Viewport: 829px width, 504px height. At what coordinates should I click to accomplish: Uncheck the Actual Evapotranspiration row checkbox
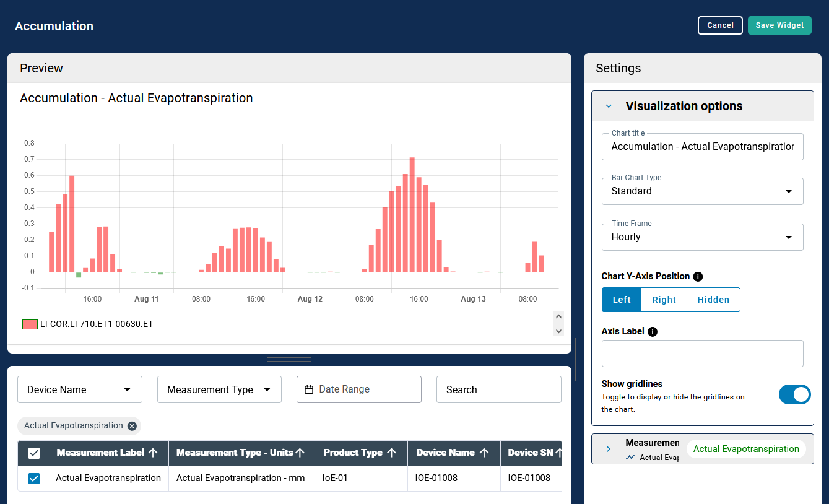34,479
